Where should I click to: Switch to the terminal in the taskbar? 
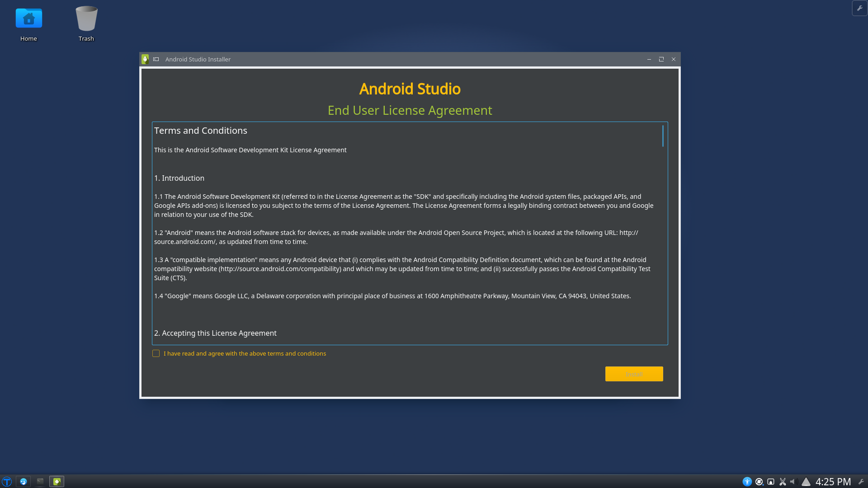click(x=40, y=482)
